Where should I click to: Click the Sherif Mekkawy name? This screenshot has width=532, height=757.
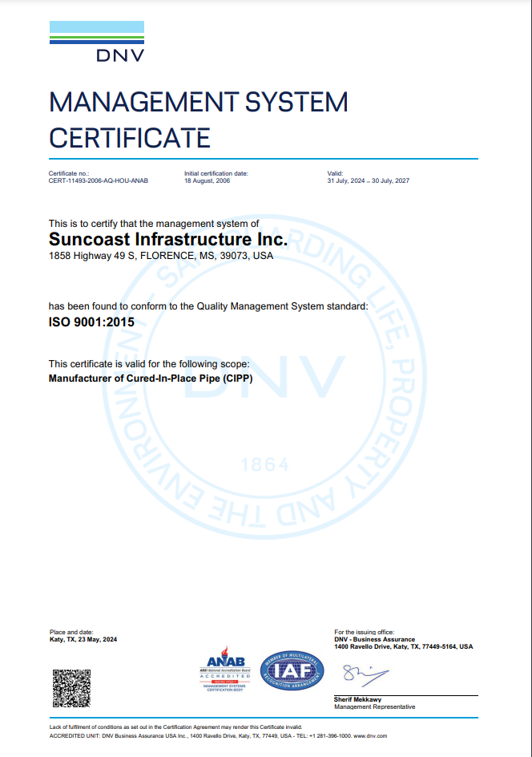[357, 699]
